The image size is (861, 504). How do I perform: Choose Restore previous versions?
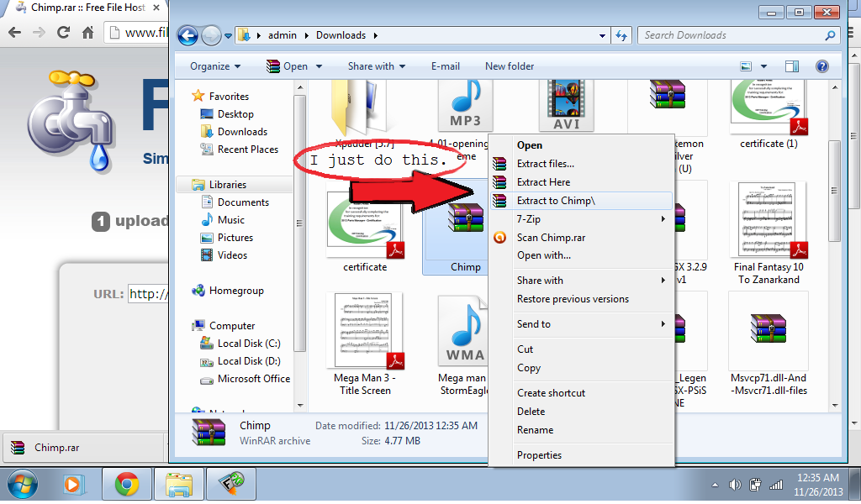(x=582, y=299)
